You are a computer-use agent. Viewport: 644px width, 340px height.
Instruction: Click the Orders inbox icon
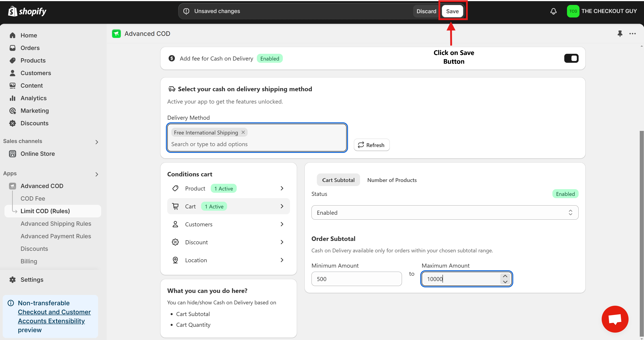pyautogui.click(x=13, y=48)
